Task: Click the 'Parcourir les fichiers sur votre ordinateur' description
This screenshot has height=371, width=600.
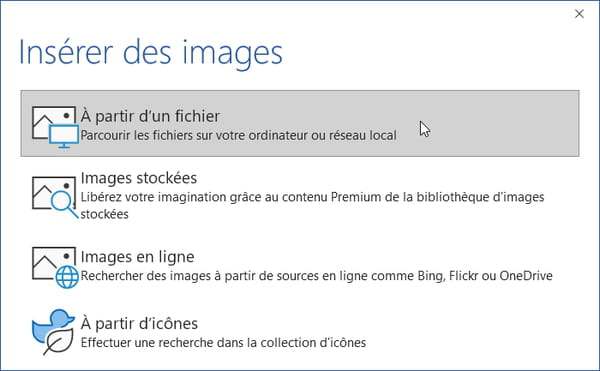Action: pyautogui.click(x=238, y=136)
